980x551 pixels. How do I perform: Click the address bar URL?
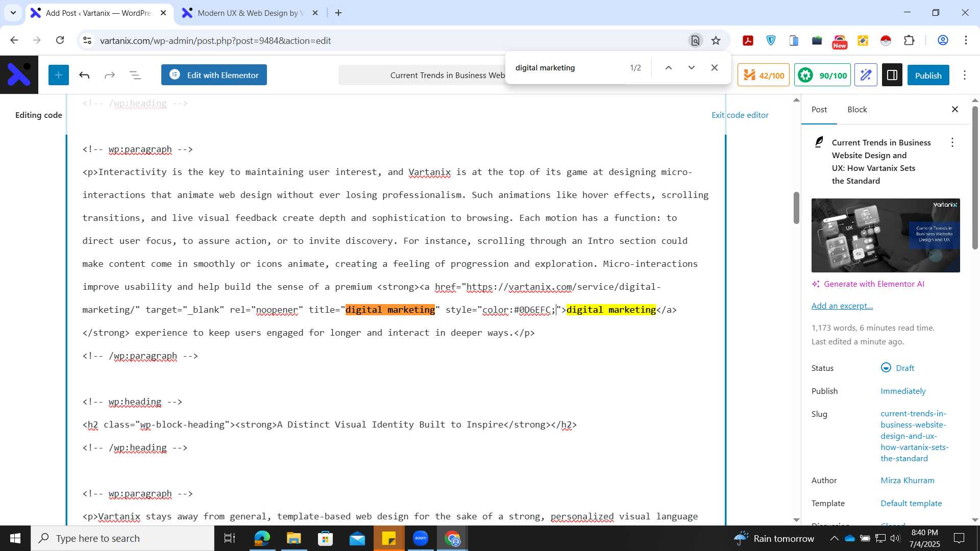215,41
